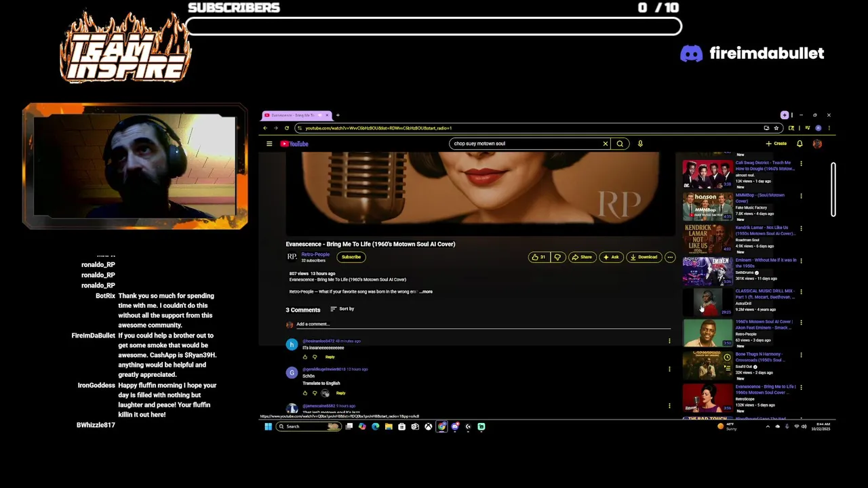Open Kendrick Lamar Not Like Us thumbnail
Viewport: 868px width, 488px height.
click(x=707, y=239)
